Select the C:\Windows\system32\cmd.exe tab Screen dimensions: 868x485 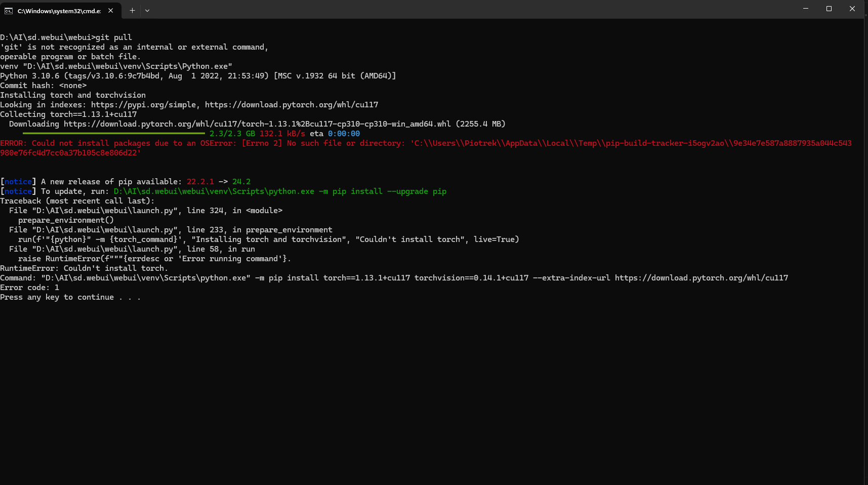pos(59,11)
